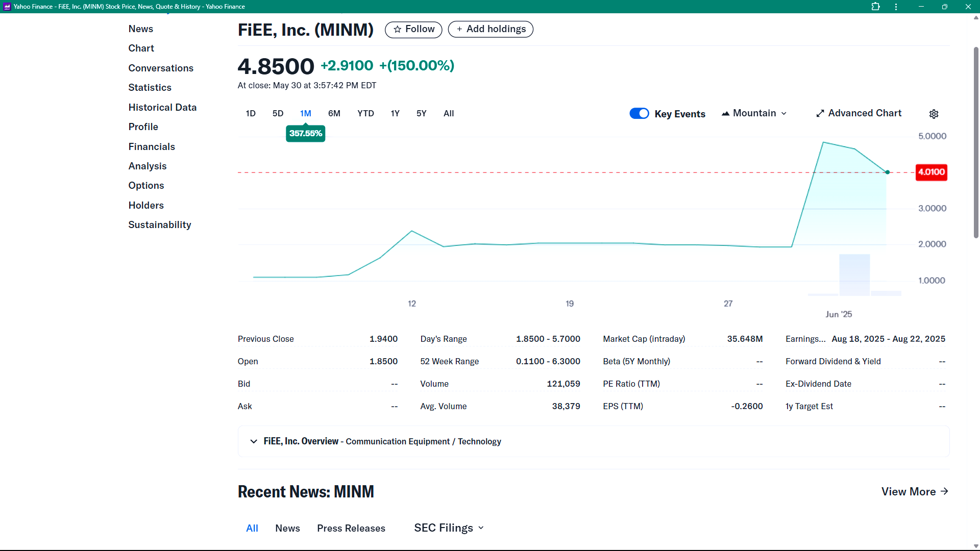
Task: Click the Volume value 121,059
Action: (x=563, y=384)
